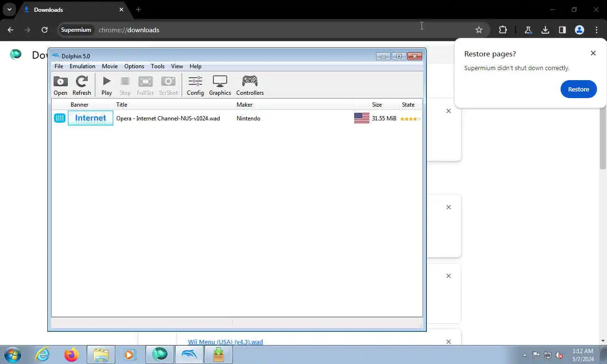Open the browser Downloads toolbar icon
Viewport: 607px width, 364px height.
(x=545, y=30)
